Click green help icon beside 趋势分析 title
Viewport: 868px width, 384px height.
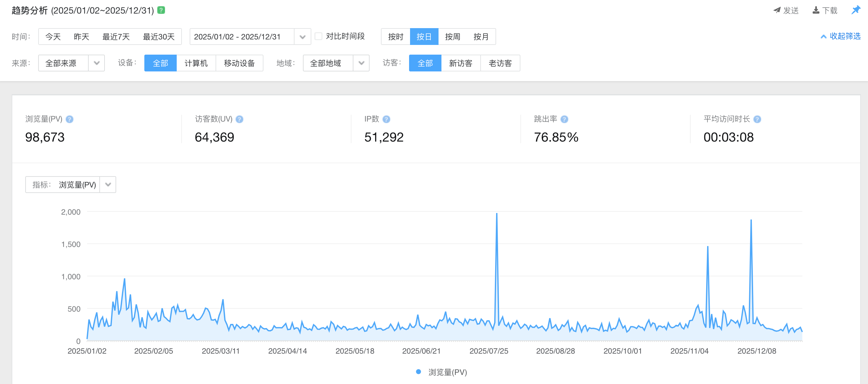click(x=161, y=10)
